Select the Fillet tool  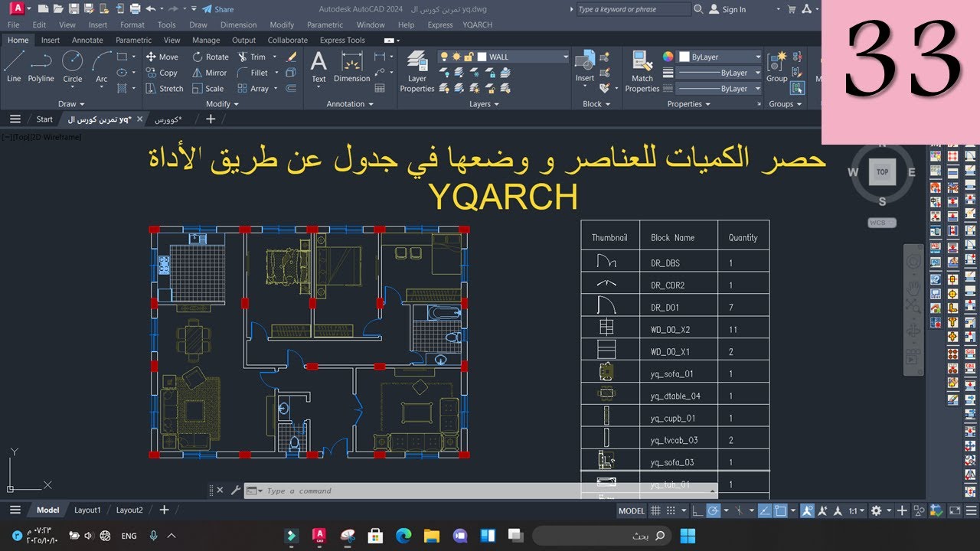coord(253,73)
